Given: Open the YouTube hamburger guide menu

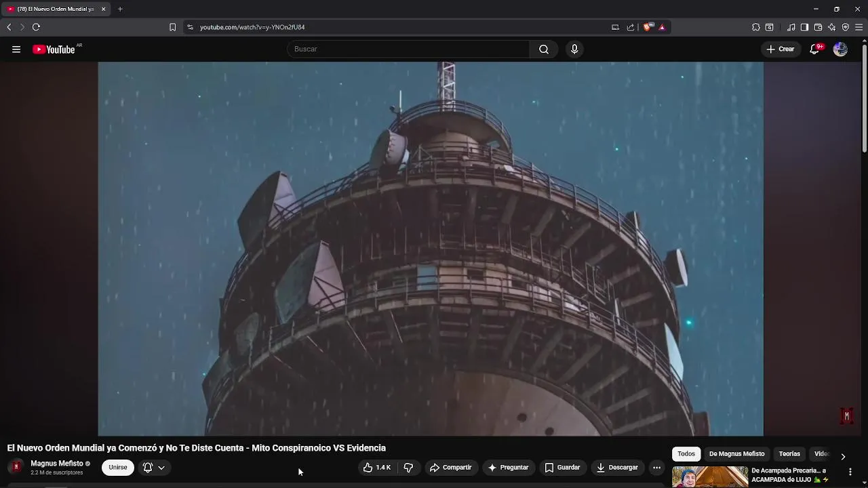Looking at the screenshot, I should [x=16, y=49].
